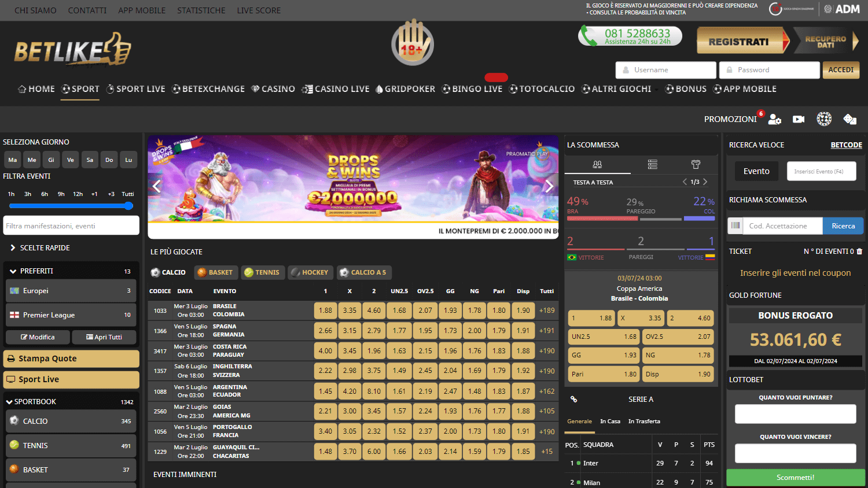This screenshot has height=488, width=868.
Task: Click the 18+ hand badge icon
Action: (412, 43)
